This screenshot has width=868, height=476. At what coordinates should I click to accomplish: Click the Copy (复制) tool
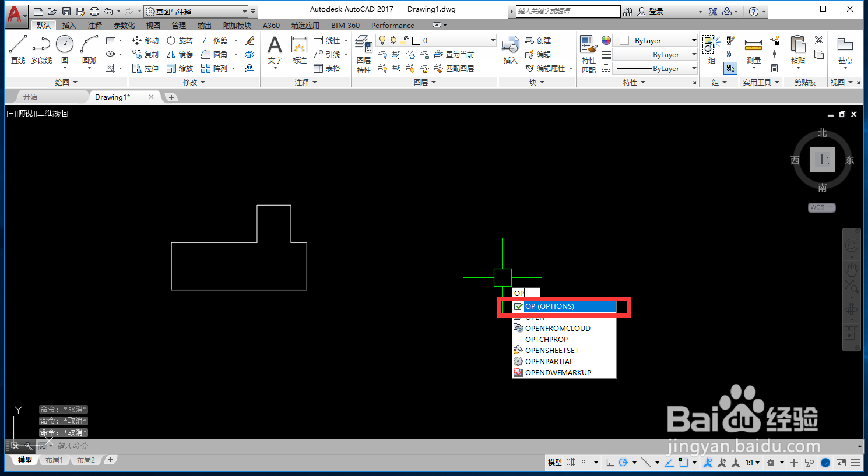pos(146,54)
